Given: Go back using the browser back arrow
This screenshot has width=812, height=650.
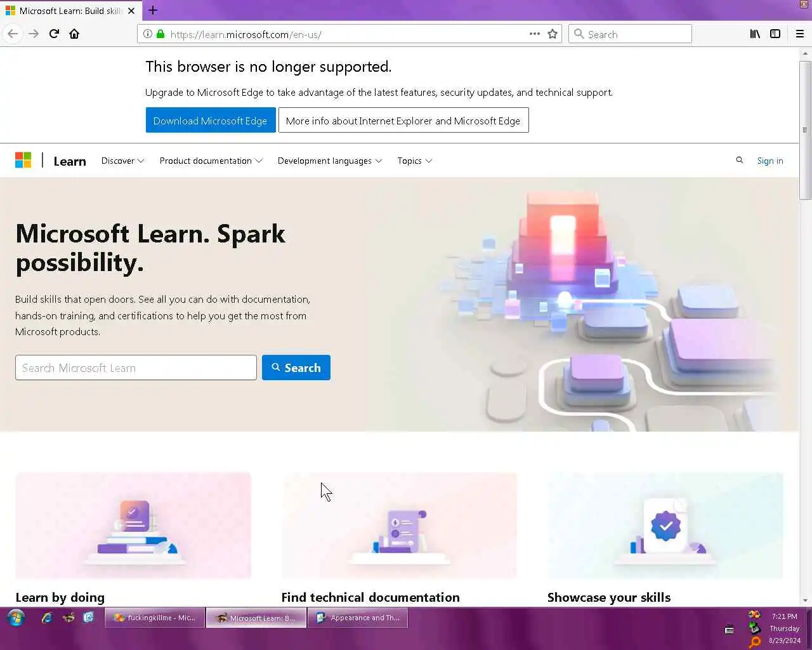Looking at the screenshot, I should tap(13, 34).
